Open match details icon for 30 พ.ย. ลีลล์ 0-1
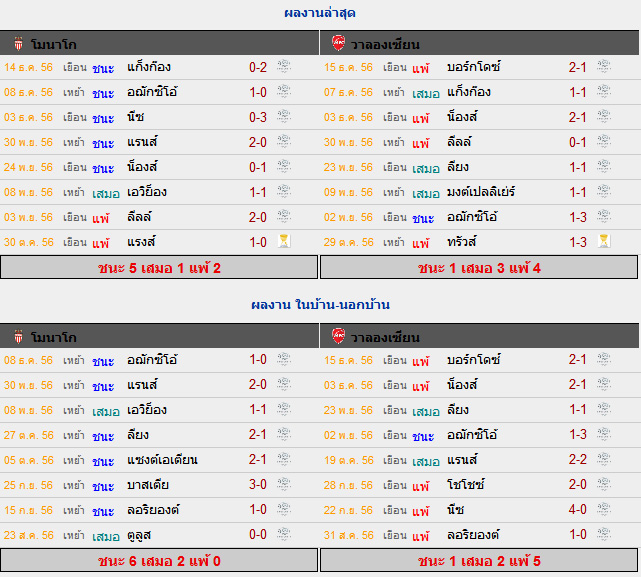Screen dimensions: 641x577 [x=604, y=141]
